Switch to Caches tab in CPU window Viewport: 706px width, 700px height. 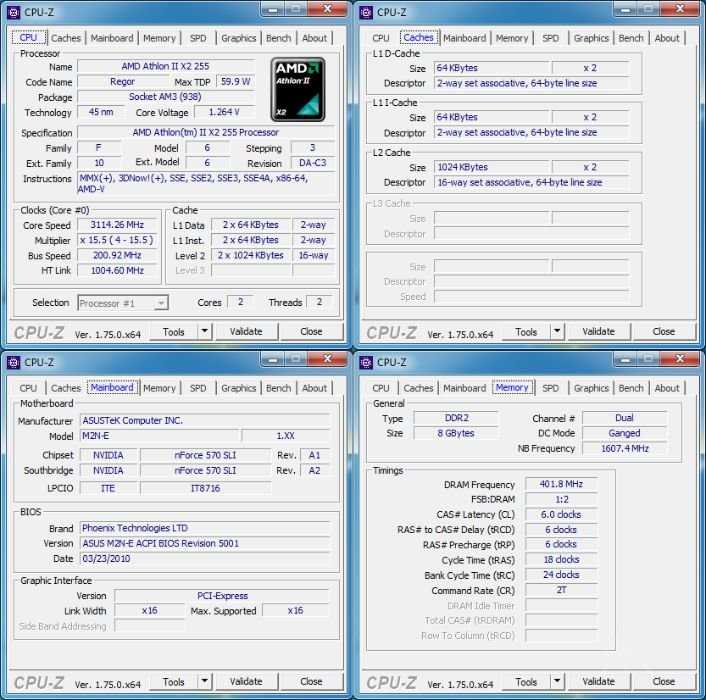[66, 38]
